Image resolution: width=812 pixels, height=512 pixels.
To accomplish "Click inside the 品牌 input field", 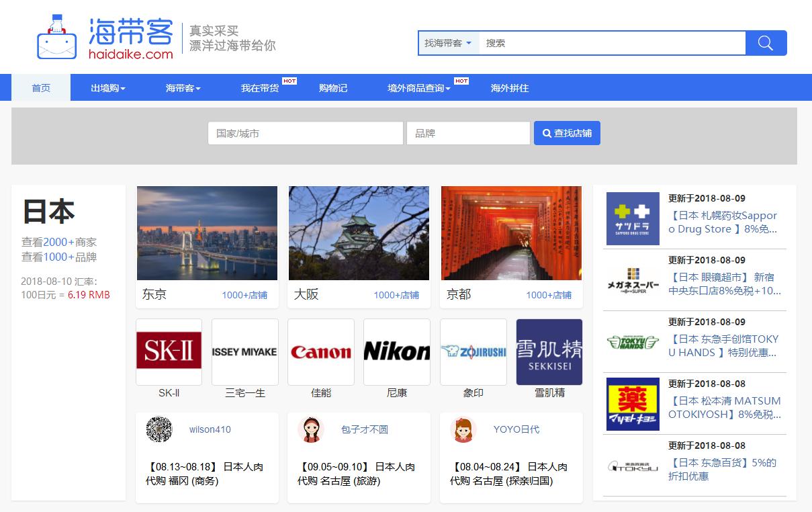I will coord(467,132).
